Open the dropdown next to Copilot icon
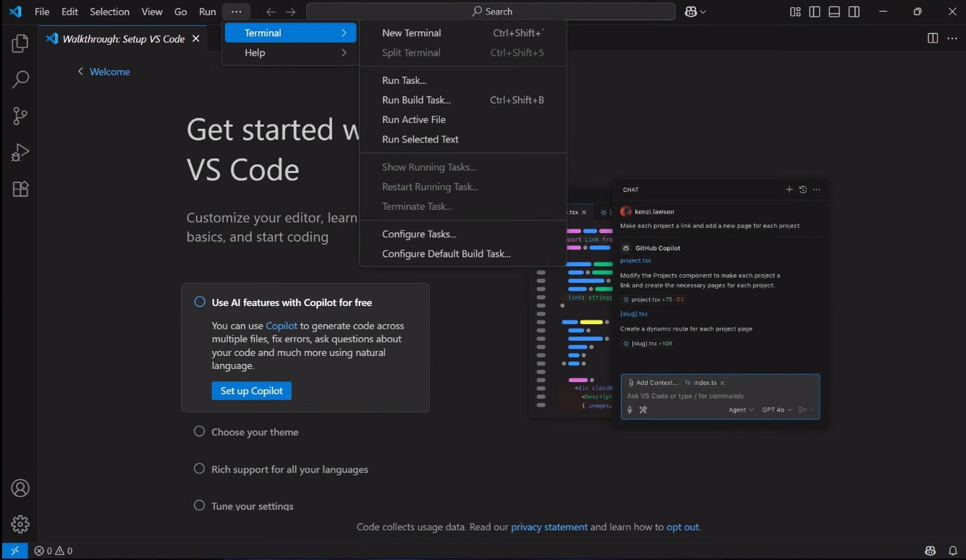Viewport: 966px width, 560px height. pyautogui.click(x=703, y=12)
